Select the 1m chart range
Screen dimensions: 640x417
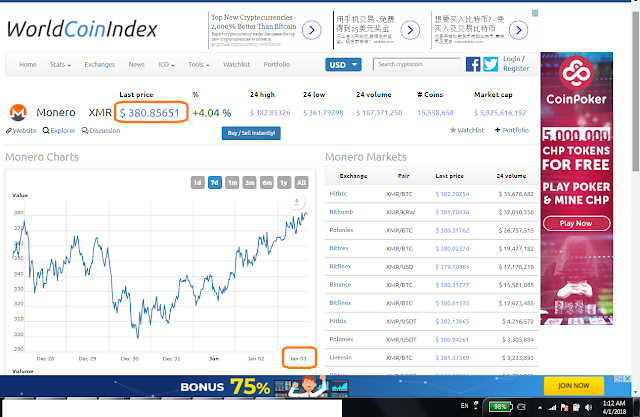232,182
